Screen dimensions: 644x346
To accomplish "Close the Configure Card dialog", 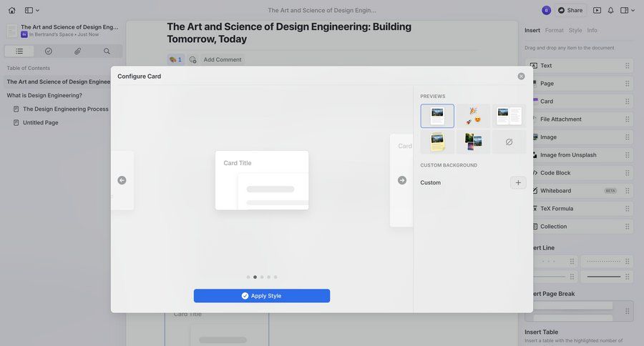I will (x=521, y=76).
